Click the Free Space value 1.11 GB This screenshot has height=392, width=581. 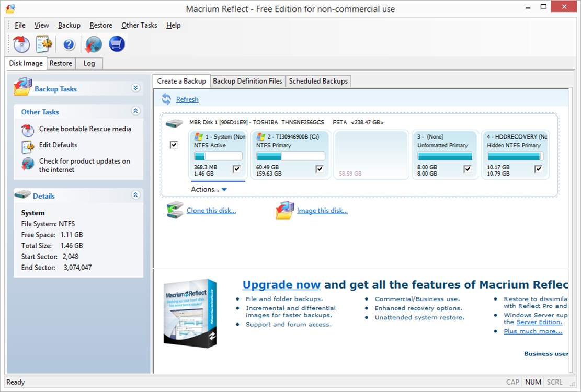(72, 235)
